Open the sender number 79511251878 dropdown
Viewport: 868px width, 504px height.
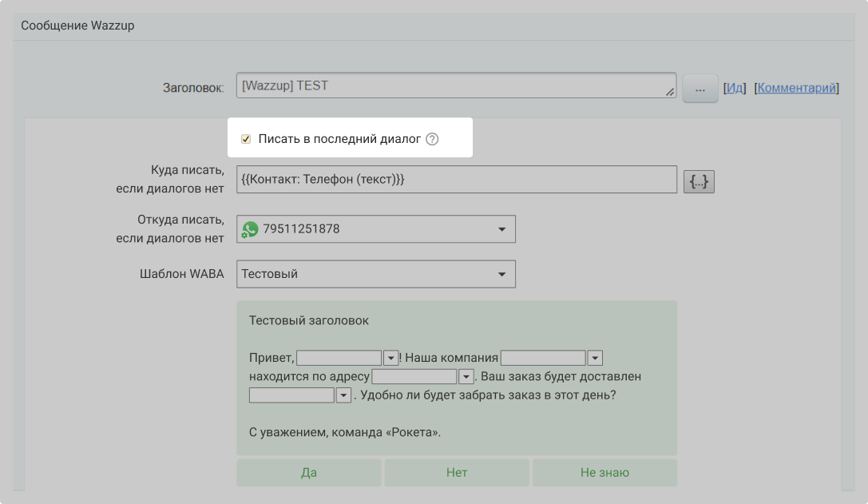501,229
